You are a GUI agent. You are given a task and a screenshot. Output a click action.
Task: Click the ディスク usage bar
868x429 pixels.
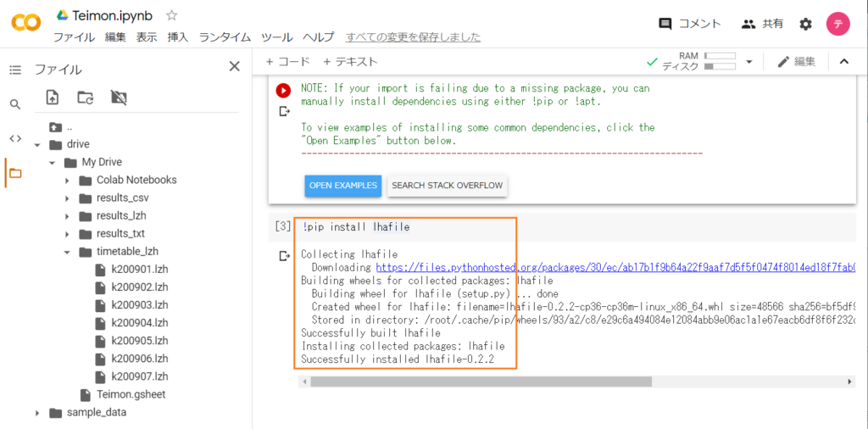coord(721,67)
